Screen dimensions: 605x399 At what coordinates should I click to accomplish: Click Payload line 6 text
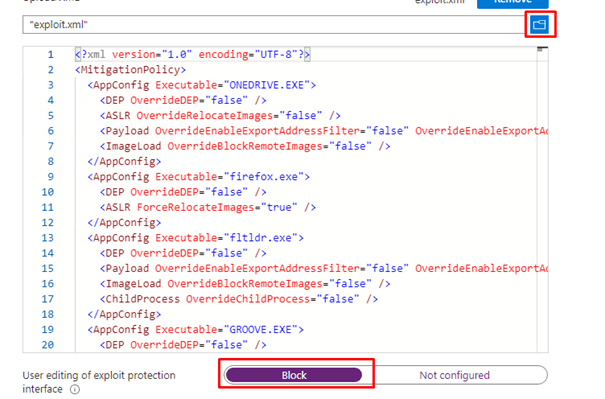tap(324, 131)
